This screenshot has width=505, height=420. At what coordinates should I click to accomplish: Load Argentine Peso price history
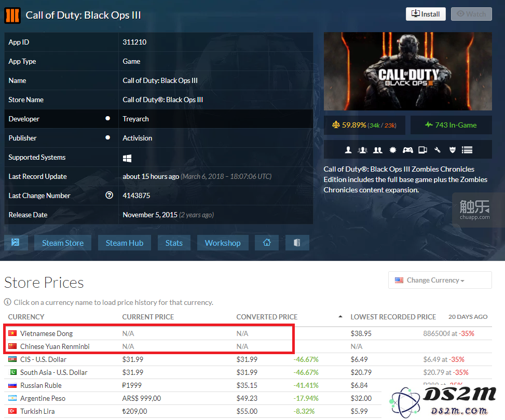tap(43, 398)
